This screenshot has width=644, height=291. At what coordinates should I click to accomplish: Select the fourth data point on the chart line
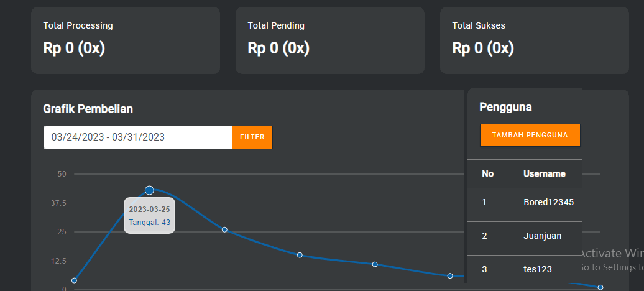(300, 255)
